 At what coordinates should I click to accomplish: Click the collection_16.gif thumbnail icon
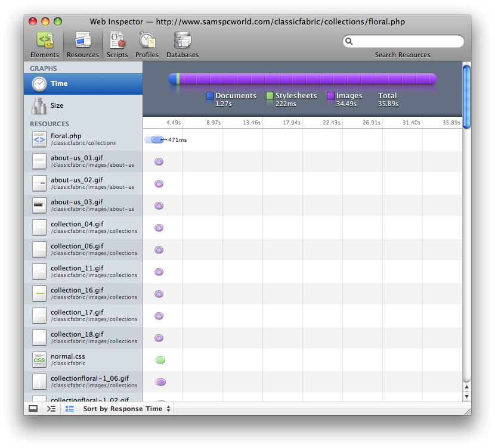click(39, 294)
